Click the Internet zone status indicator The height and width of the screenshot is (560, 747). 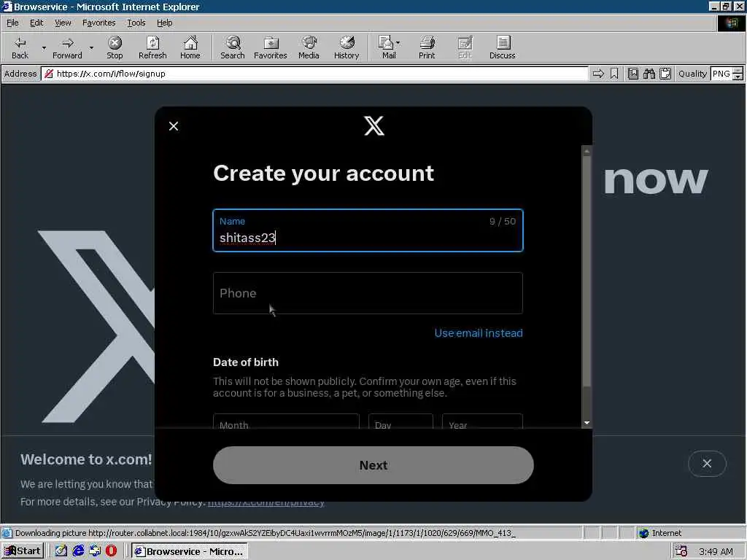point(659,533)
